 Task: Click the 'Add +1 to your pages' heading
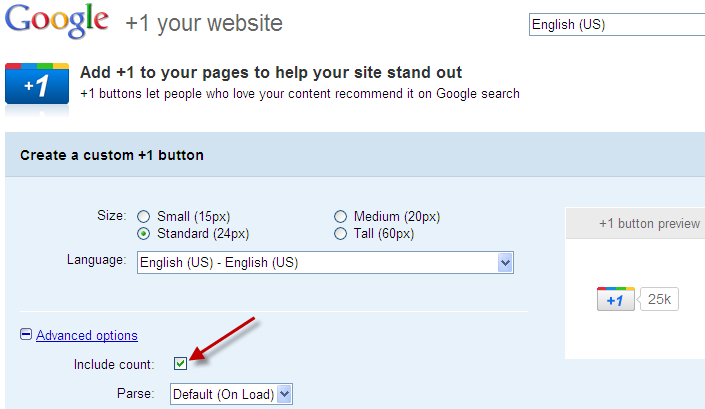[x=271, y=73]
